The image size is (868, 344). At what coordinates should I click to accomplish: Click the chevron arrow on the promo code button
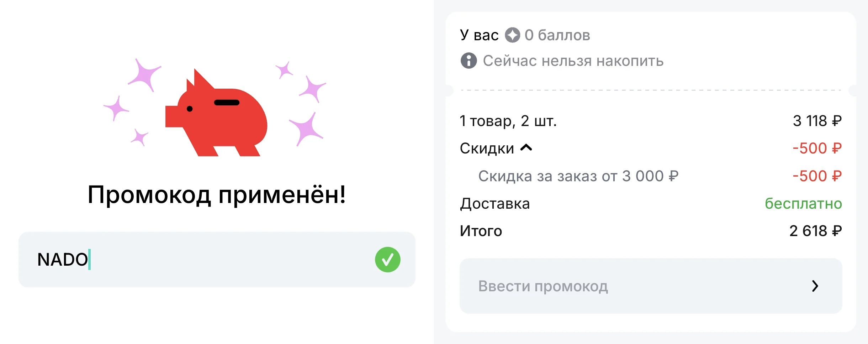(x=815, y=286)
